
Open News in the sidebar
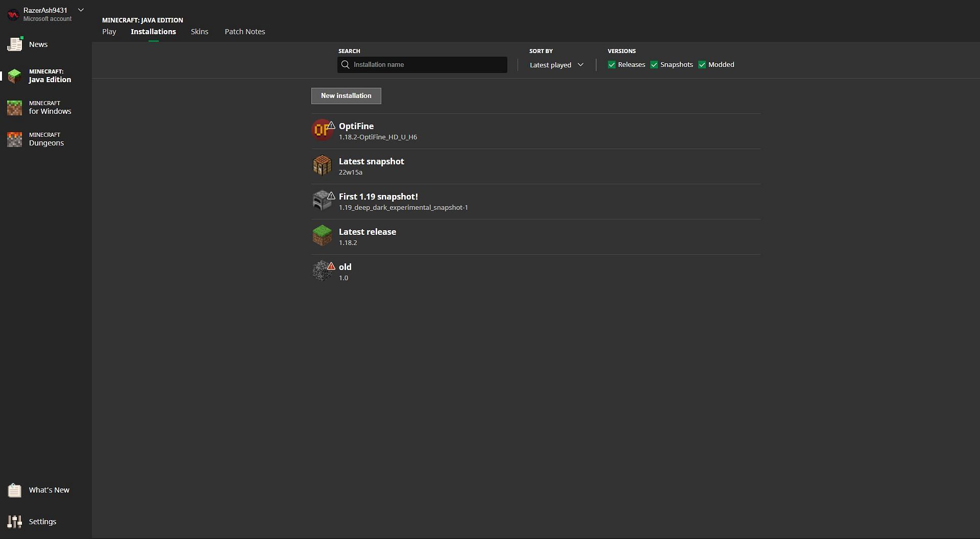(38, 44)
